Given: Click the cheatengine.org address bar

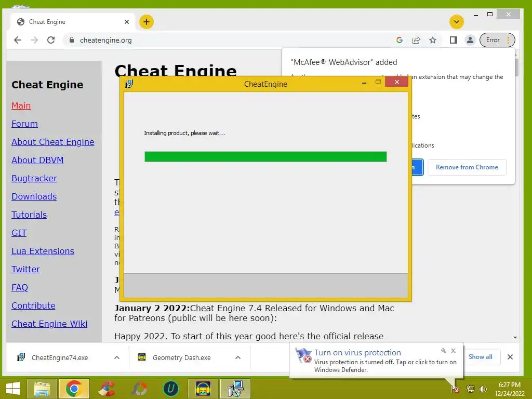Looking at the screenshot, I should 231,40.
